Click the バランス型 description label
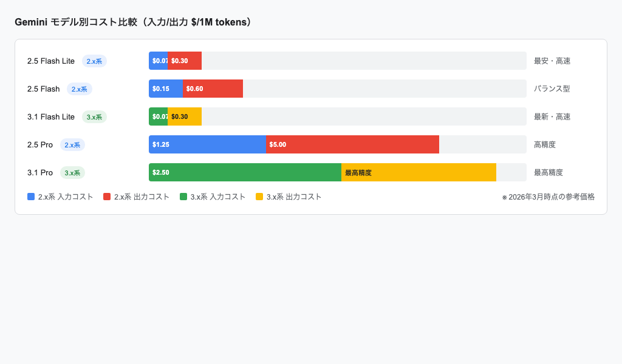Viewport: 622px width, 364px height. [552, 89]
